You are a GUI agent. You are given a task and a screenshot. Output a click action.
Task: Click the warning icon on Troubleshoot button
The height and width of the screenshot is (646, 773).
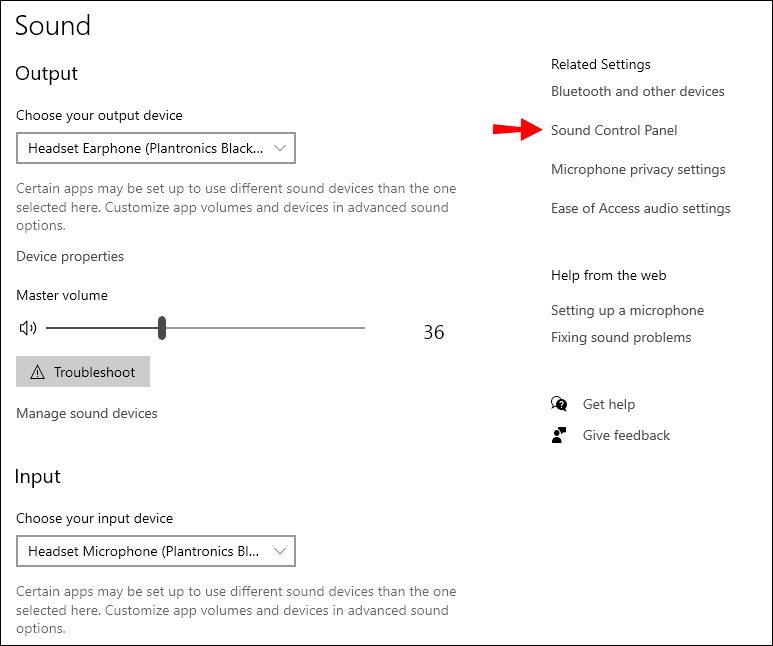pyautogui.click(x=38, y=372)
